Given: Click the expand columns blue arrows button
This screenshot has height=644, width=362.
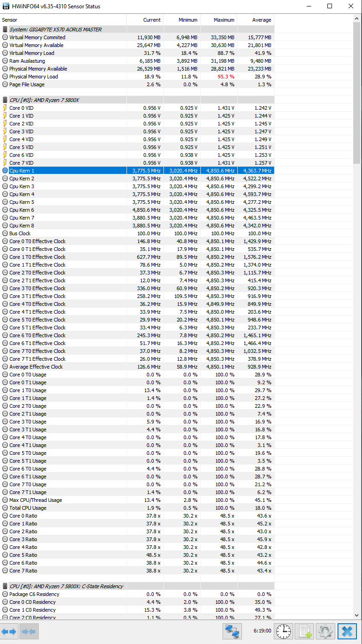Looking at the screenshot, I should click(x=9, y=631).
